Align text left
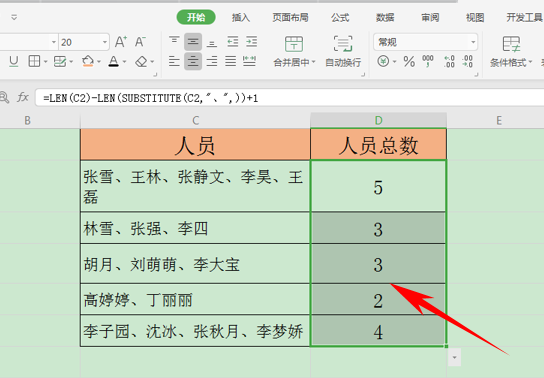Image resolution: width=544 pixels, height=378 pixels. 174,61
